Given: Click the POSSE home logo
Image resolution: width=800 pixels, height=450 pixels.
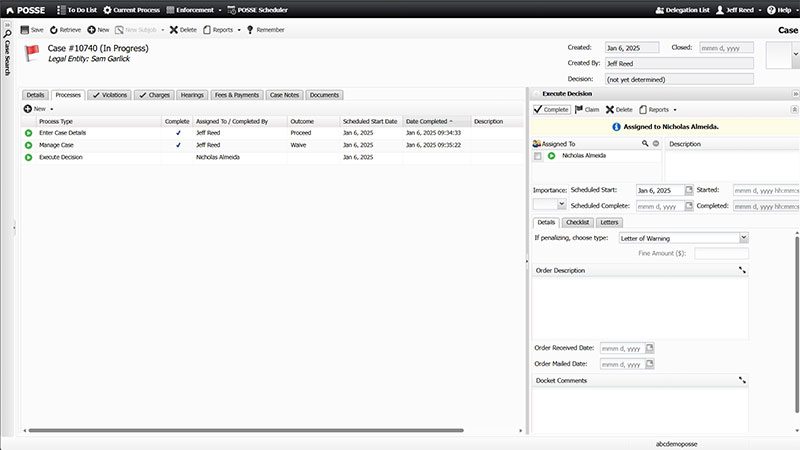Looking at the screenshot, I should tap(26, 10).
